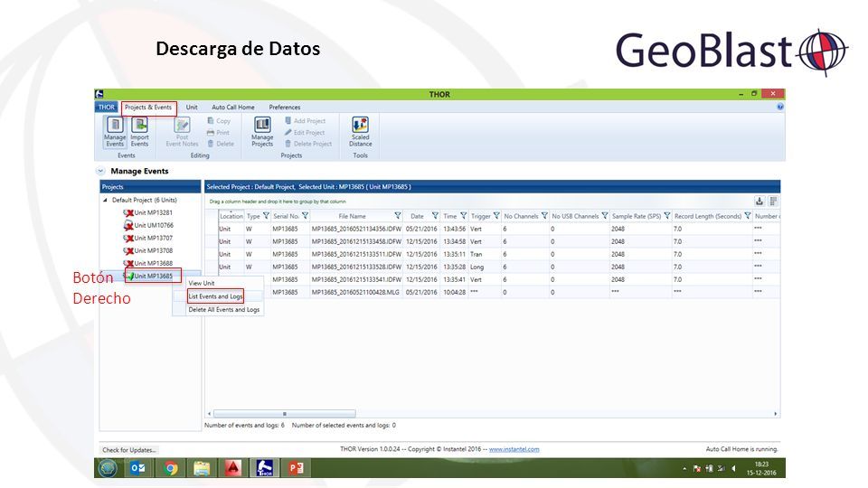The width and height of the screenshot is (868, 488).
Task: Collapse the Default Project tree node
Action: coord(105,201)
